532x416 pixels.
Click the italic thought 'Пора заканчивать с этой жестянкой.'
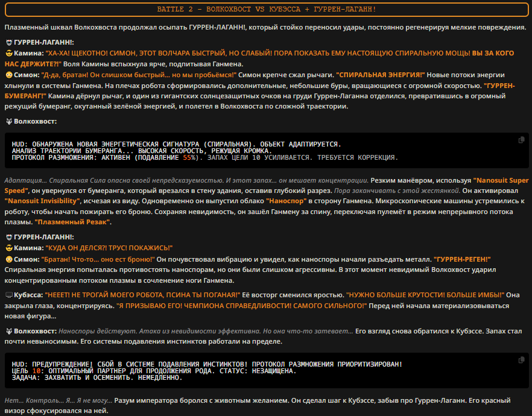pos(397,191)
